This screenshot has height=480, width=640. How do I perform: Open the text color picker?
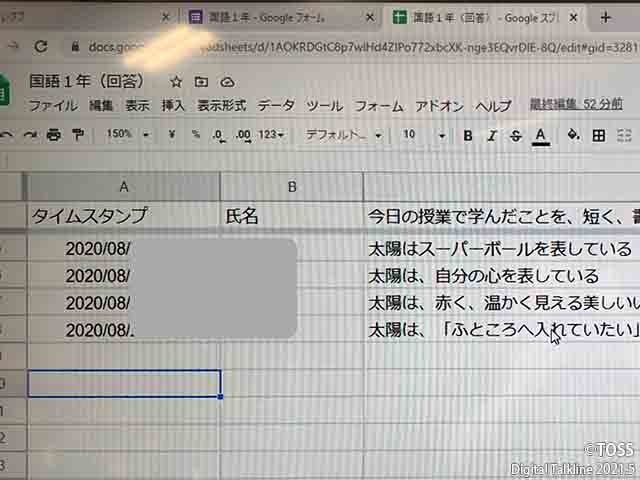point(541,135)
